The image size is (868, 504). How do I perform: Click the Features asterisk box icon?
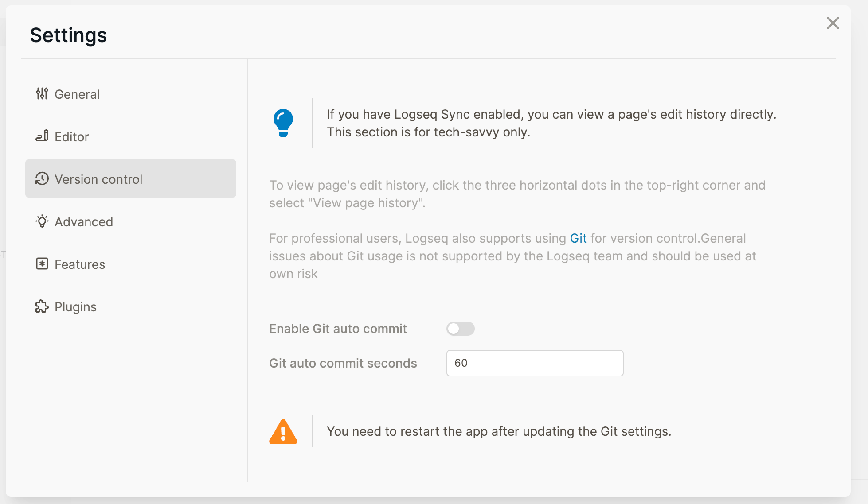pyautogui.click(x=42, y=264)
